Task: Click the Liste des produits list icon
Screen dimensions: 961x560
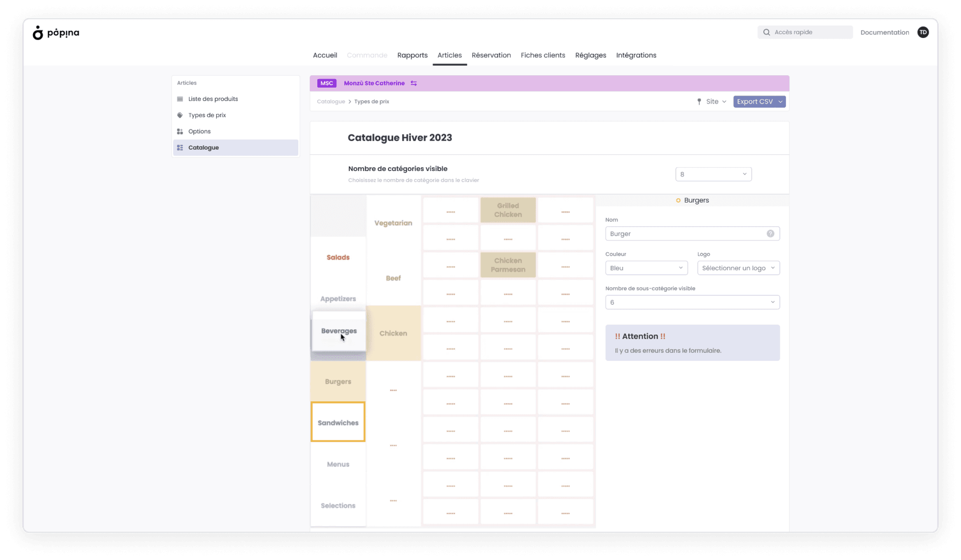Action: click(180, 99)
